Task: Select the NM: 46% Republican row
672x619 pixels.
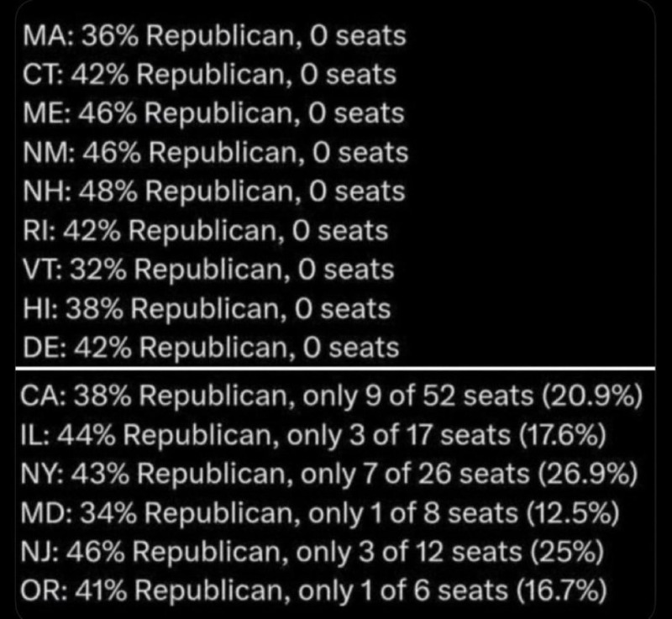Action: pos(216,153)
